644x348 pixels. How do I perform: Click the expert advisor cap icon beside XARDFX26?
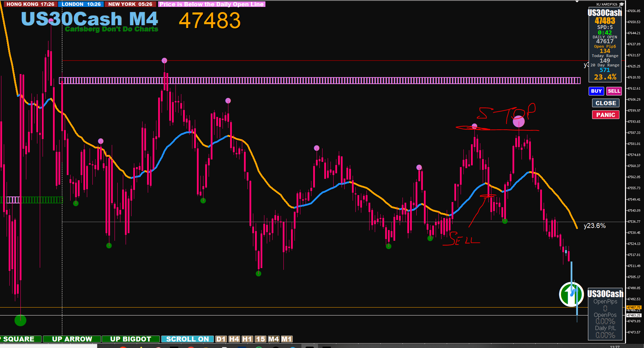pyautogui.click(x=621, y=4)
